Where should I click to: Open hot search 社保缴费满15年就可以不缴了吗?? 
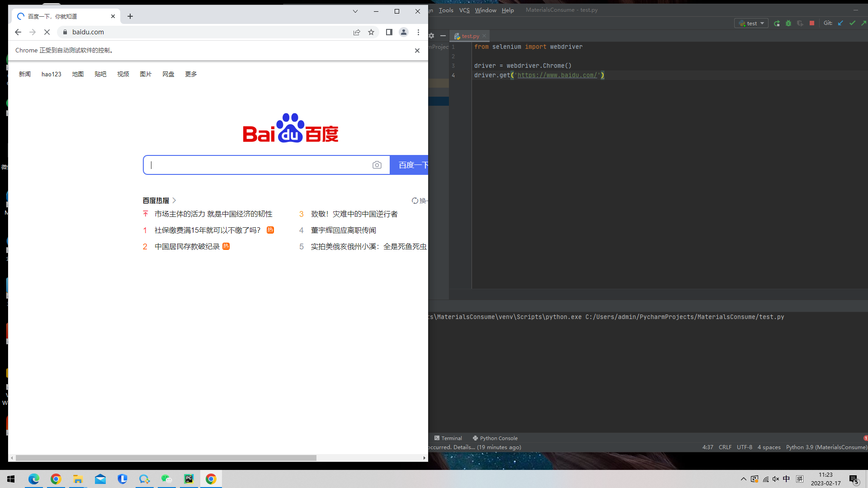coord(208,230)
